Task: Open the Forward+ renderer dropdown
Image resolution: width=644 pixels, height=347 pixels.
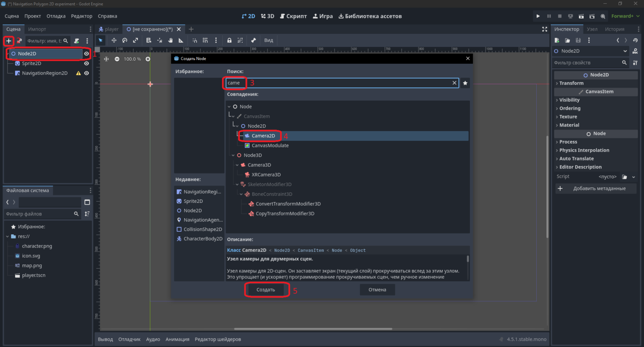Action: tap(625, 16)
